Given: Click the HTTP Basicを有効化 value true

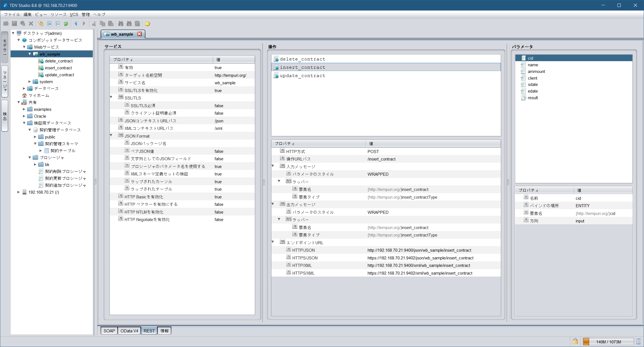Looking at the screenshot, I should (218, 197).
